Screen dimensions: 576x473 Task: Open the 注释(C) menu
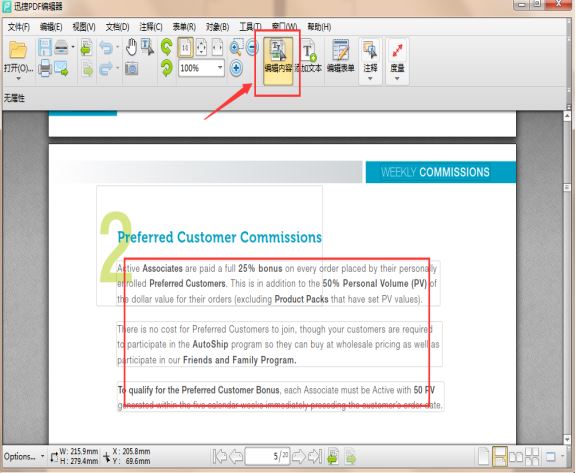[151, 27]
